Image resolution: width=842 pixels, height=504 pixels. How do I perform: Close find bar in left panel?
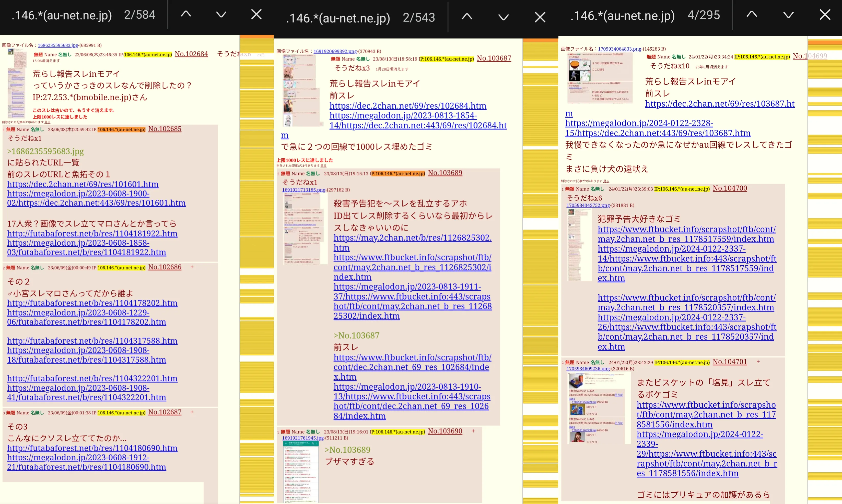[256, 14]
